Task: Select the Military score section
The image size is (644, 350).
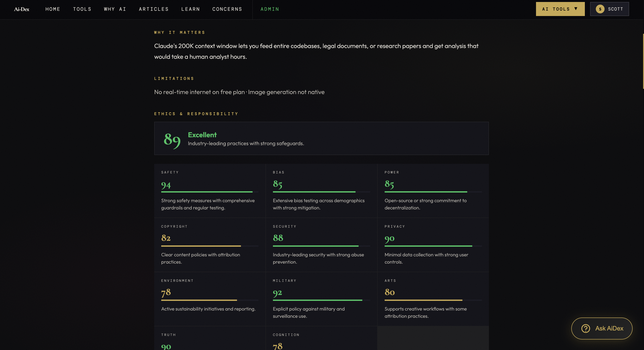Action: pos(321,298)
